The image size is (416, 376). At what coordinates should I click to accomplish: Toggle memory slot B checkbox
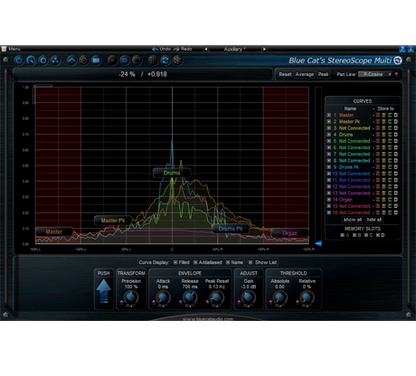[x=354, y=235]
